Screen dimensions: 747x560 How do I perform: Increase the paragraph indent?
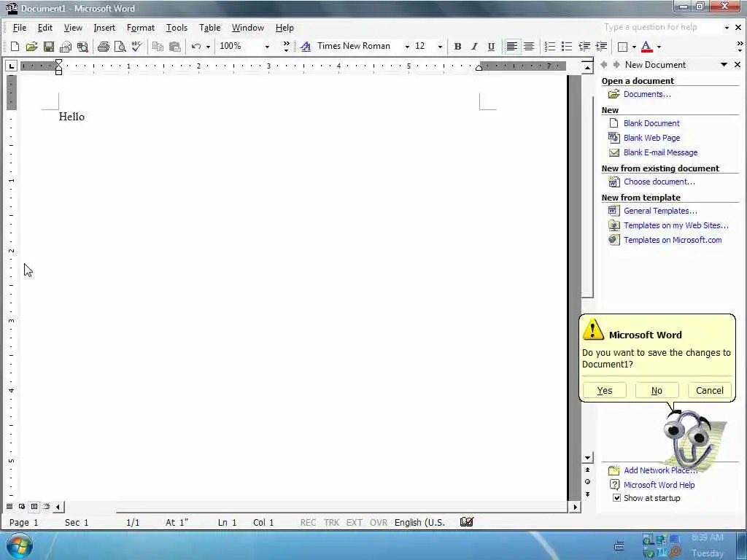601,46
